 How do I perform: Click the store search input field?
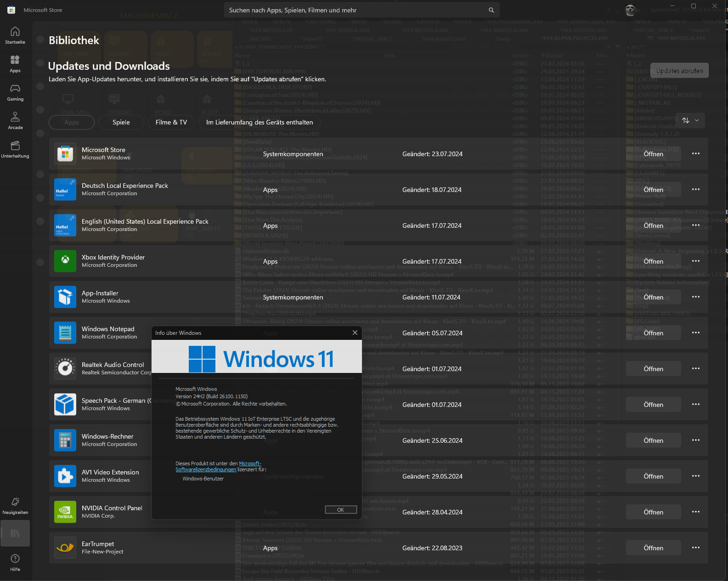tap(361, 10)
